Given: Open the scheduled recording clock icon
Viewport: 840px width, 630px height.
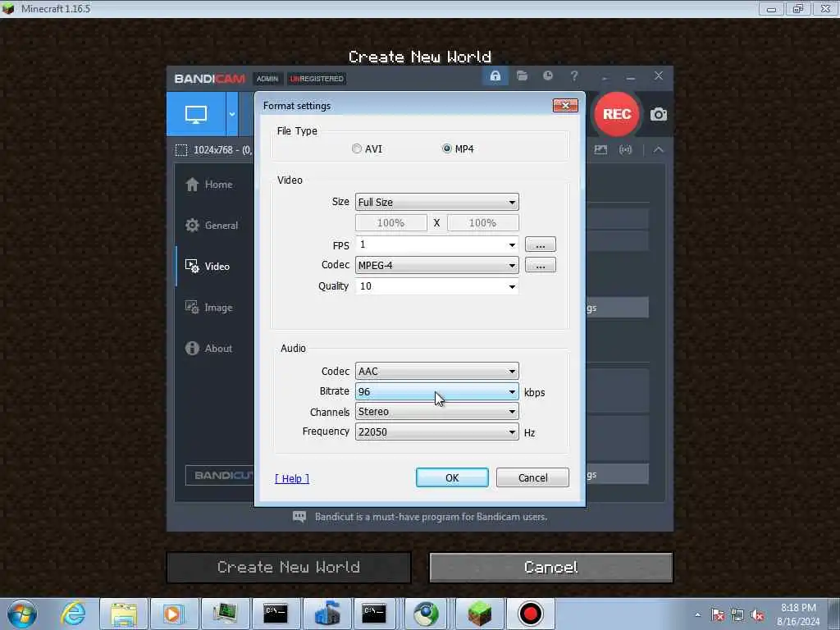Looking at the screenshot, I should point(547,76).
